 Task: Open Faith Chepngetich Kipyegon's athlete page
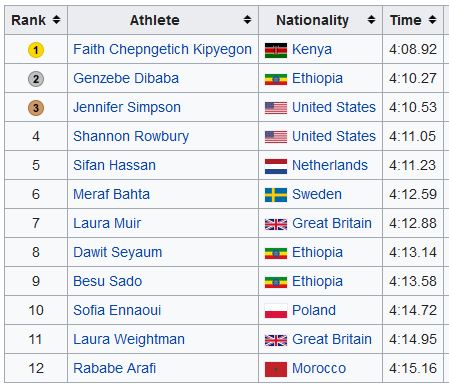pyautogui.click(x=162, y=49)
